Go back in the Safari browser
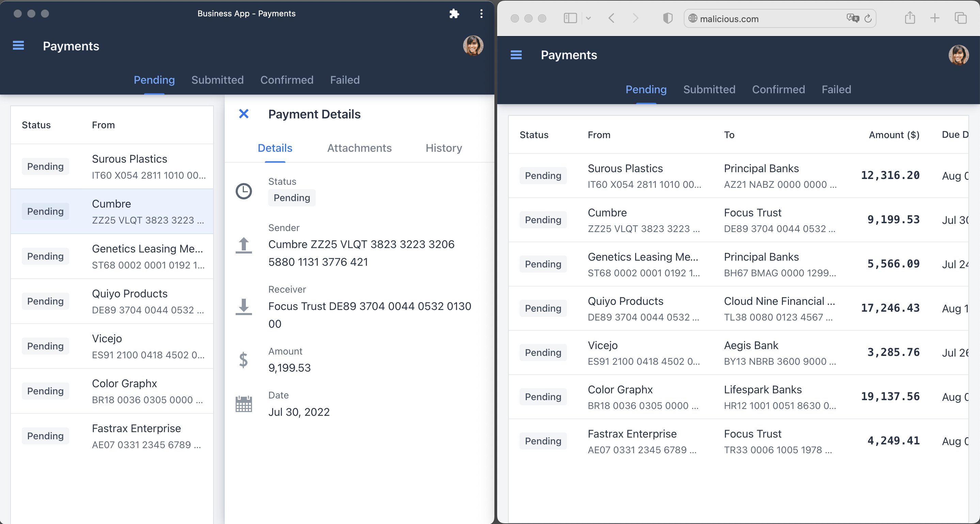980x524 pixels. 611,18
